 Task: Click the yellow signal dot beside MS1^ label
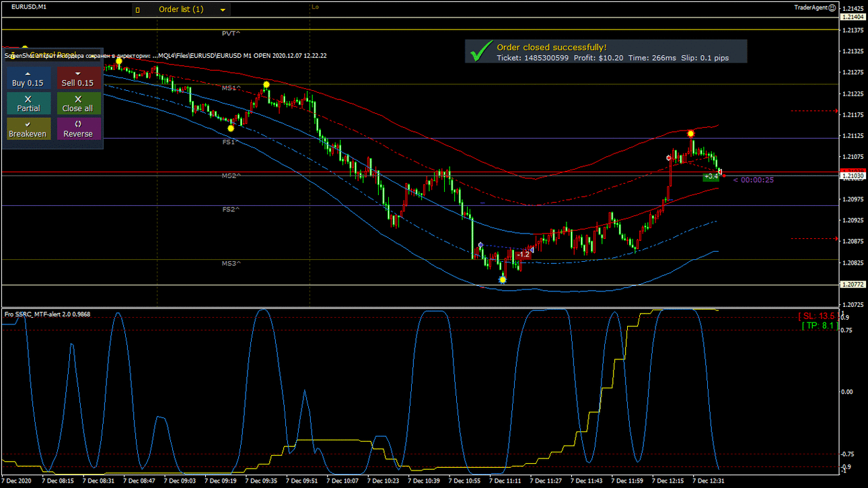(x=266, y=85)
